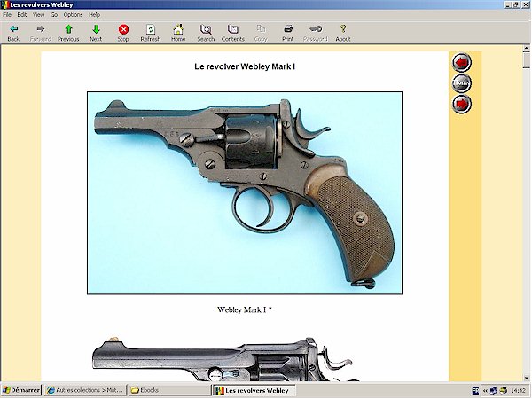Click the scrollbar up arrow

(526, 49)
